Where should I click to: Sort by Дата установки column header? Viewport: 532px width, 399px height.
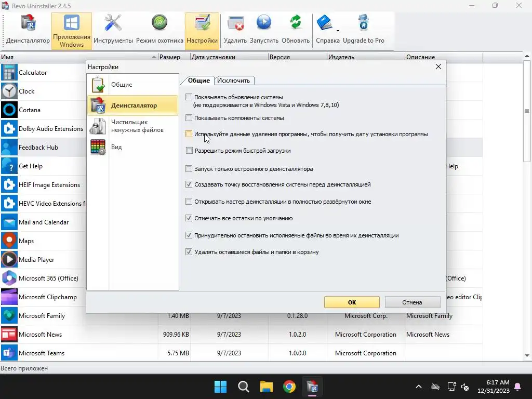[x=229, y=57]
